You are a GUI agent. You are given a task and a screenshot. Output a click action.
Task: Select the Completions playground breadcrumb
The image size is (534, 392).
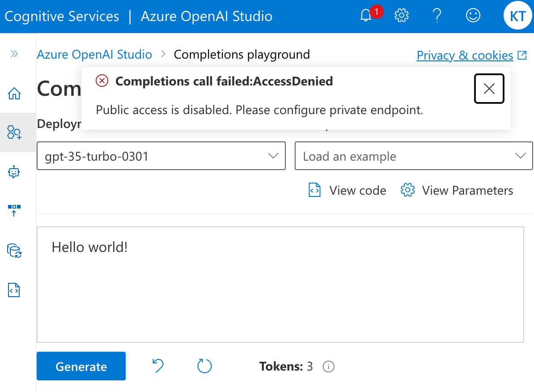coord(242,54)
